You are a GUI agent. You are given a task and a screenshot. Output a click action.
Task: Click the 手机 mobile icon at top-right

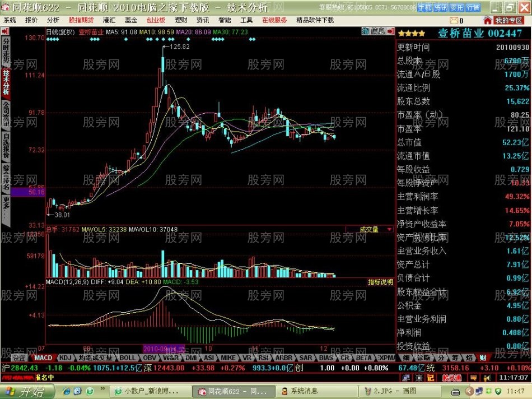(425, 6)
